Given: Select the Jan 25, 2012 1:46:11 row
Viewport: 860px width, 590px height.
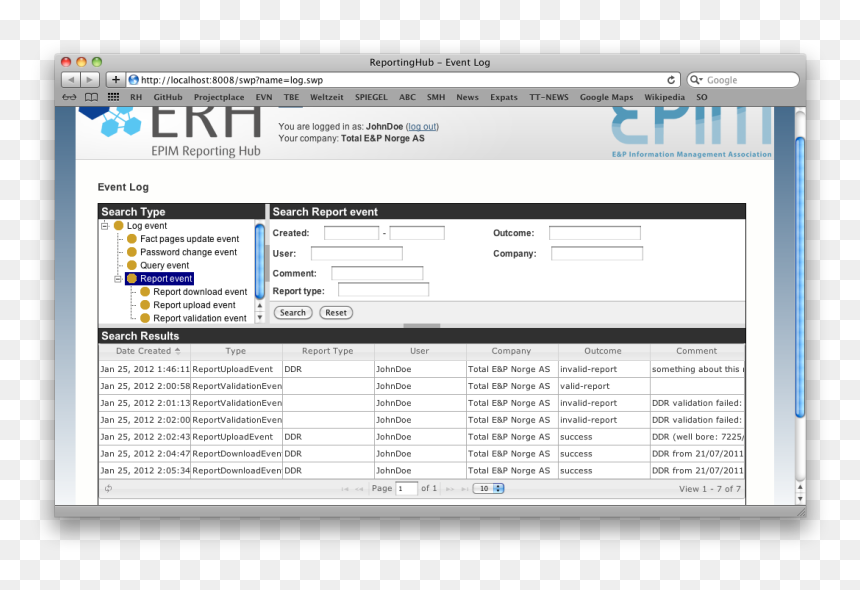Looking at the screenshot, I should point(421,369).
